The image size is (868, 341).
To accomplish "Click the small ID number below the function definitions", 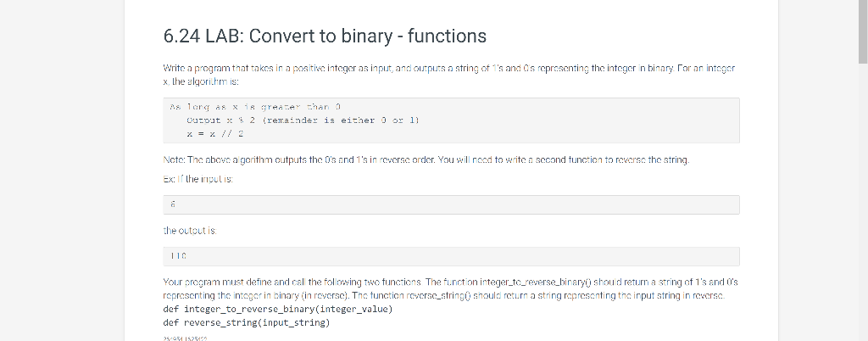I will pos(185,338).
